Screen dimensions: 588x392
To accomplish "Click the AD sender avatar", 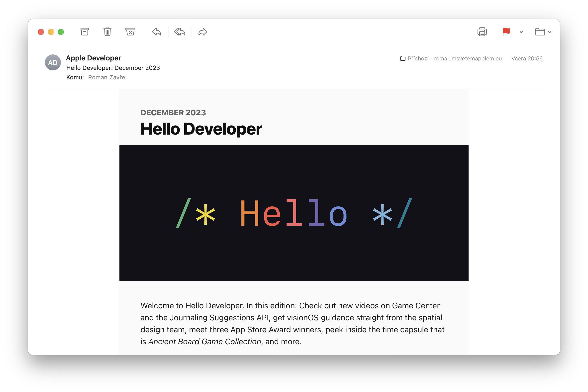I will point(53,62).
